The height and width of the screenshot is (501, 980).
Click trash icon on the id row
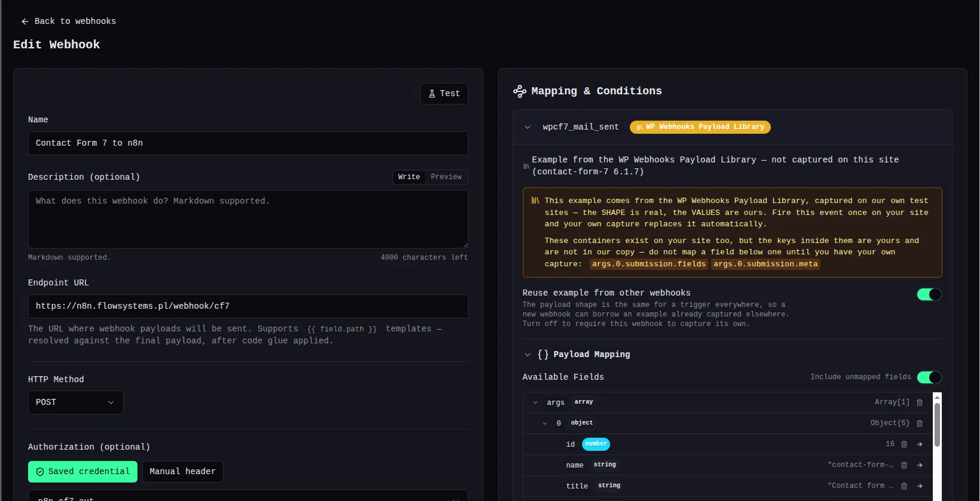point(904,444)
